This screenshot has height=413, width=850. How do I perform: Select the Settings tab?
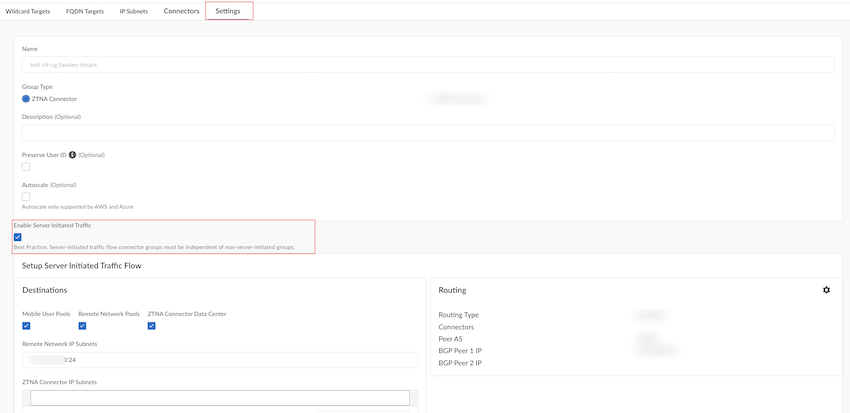click(x=228, y=11)
